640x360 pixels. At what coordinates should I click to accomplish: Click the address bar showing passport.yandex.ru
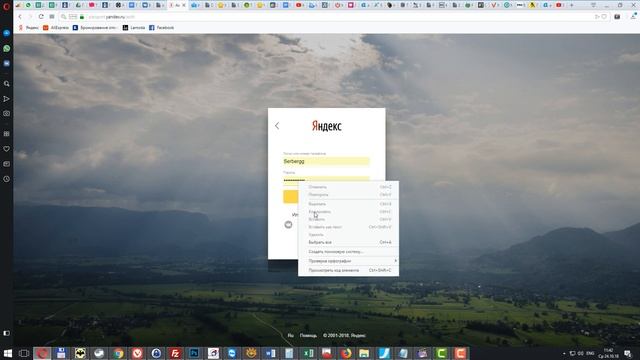(x=327, y=17)
